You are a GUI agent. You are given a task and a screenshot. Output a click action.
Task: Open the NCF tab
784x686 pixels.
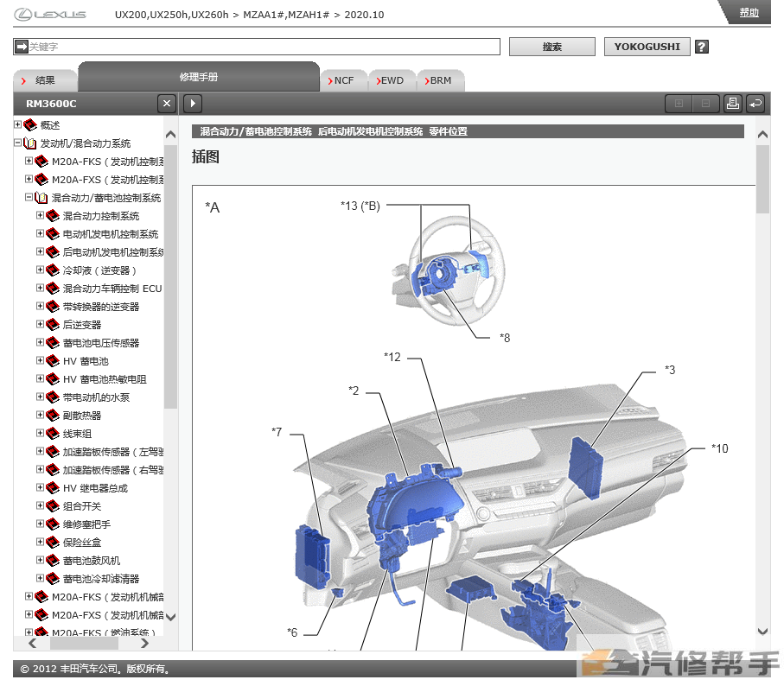[343, 80]
